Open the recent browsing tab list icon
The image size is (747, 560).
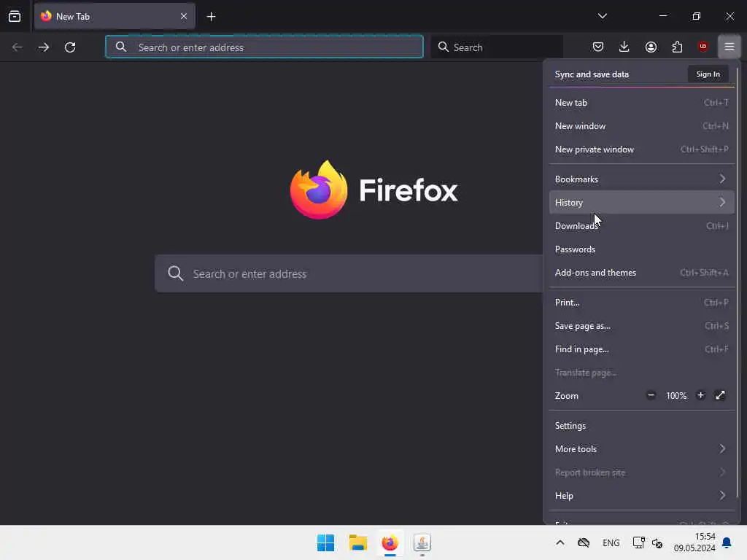pyautogui.click(x=15, y=17)
